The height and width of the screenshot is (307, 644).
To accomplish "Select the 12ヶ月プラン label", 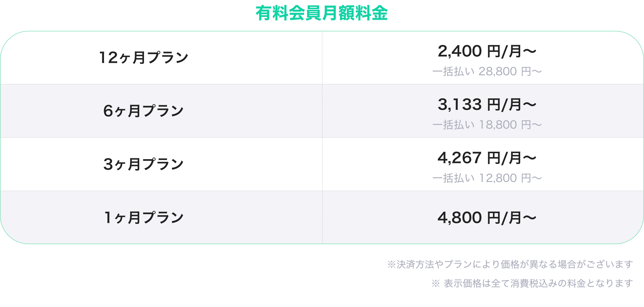I will (144, 57).
